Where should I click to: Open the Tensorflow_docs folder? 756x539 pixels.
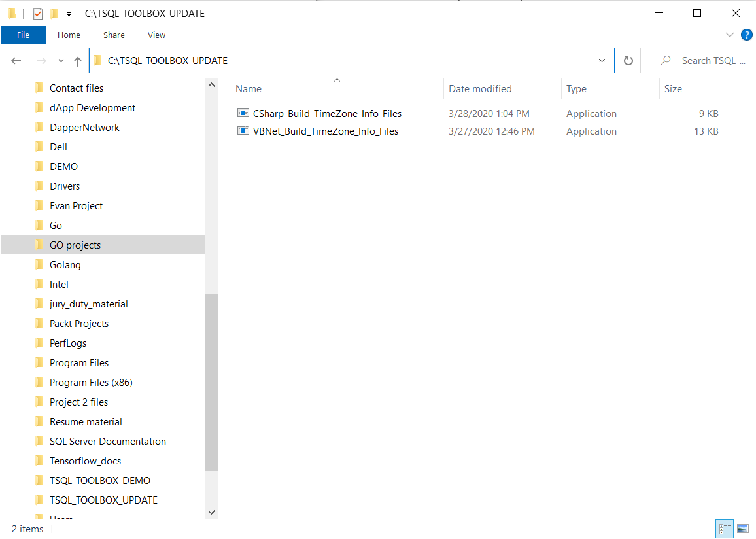point(85,461)
